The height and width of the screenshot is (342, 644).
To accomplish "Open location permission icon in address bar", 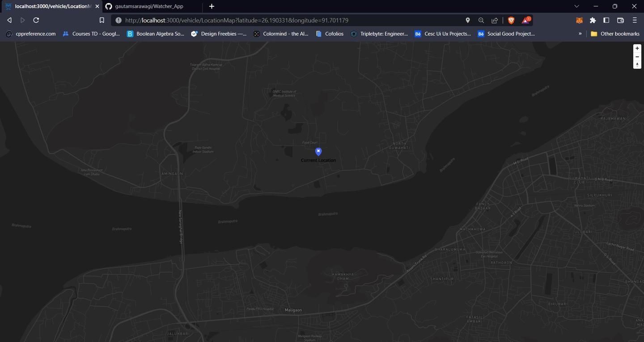I will coord(468,20).
